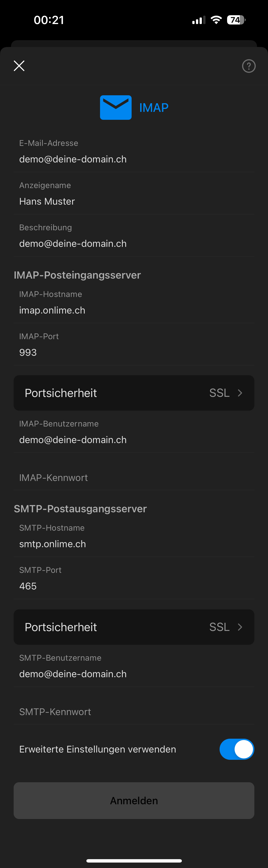This screenshot has height=868, width=268.
Task: Edit the E-Mail-Adresse field
Action: [134, 152]
